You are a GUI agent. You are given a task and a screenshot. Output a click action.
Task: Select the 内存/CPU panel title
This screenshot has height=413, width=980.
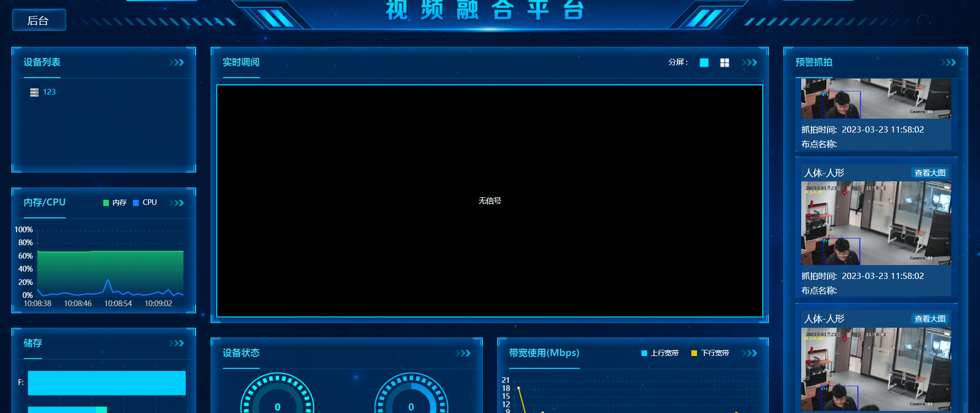[x=45, y=202]
